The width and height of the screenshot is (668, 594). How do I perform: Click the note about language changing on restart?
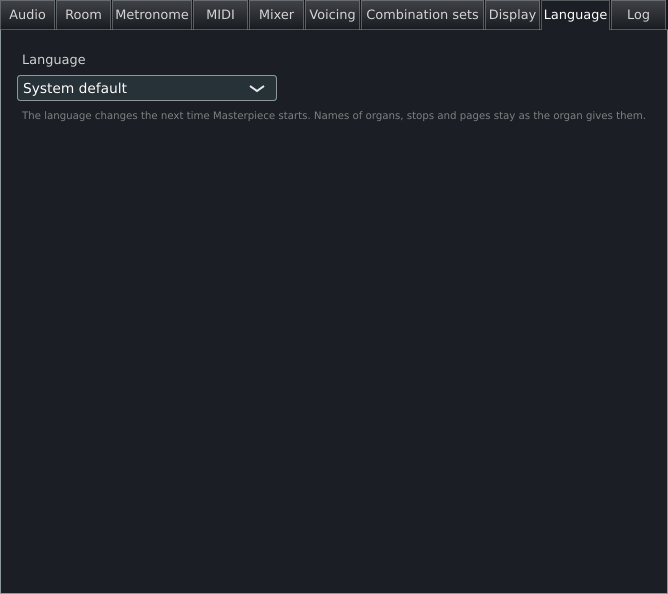pos(334,115)
